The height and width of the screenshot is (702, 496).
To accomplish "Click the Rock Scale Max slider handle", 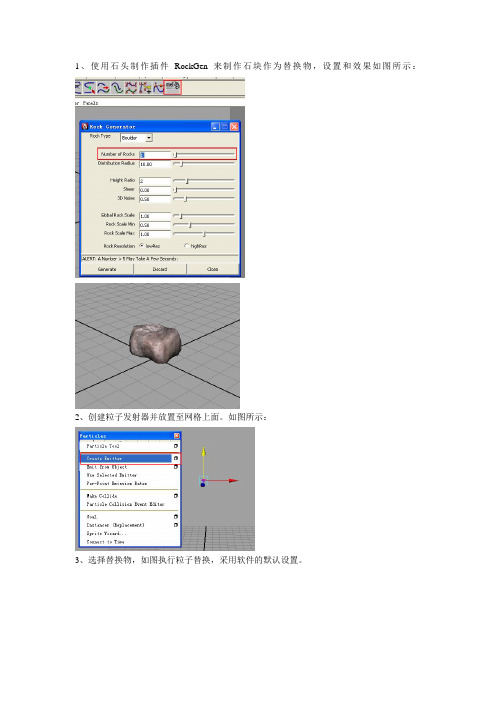I will tap(204, 234).
